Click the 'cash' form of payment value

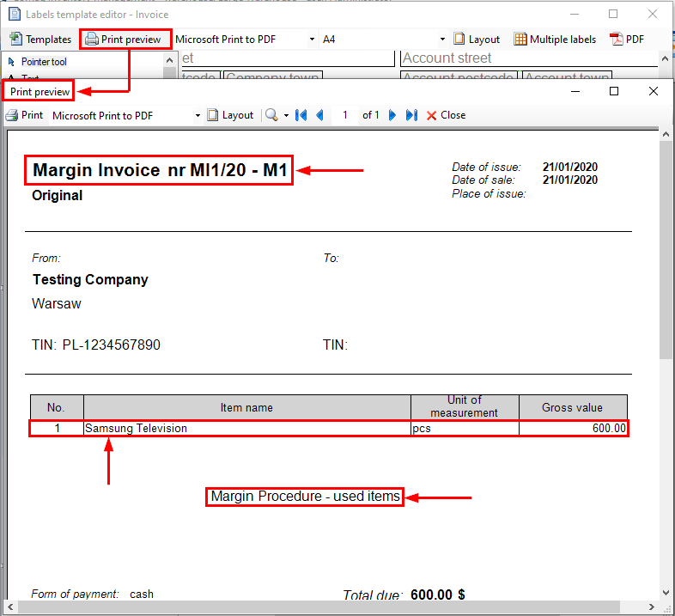(x=142, y=594)
